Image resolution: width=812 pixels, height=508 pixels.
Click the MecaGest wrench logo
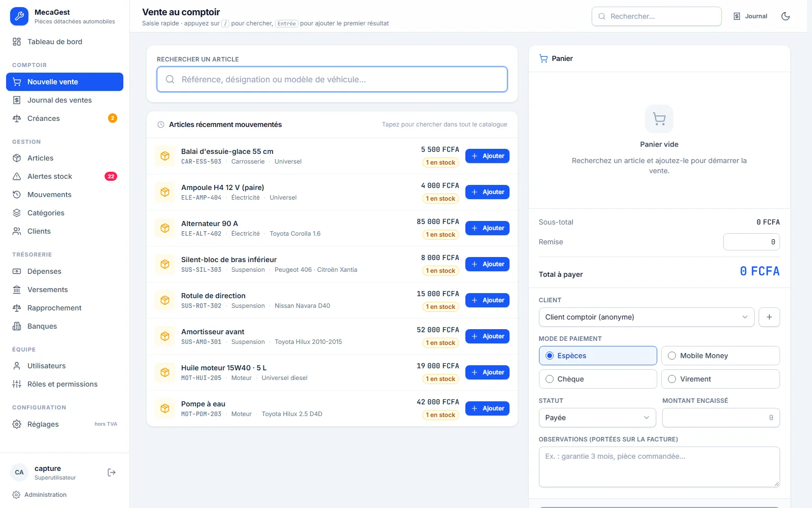point(19,16)
